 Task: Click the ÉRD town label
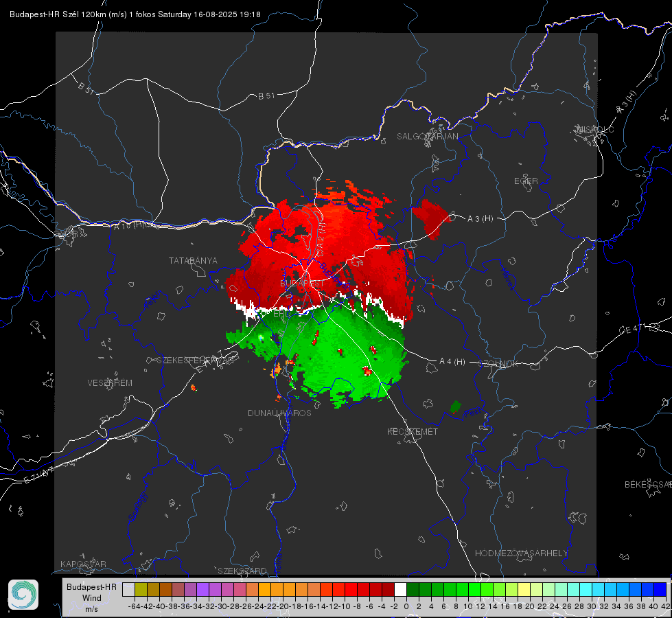[281, 314]
